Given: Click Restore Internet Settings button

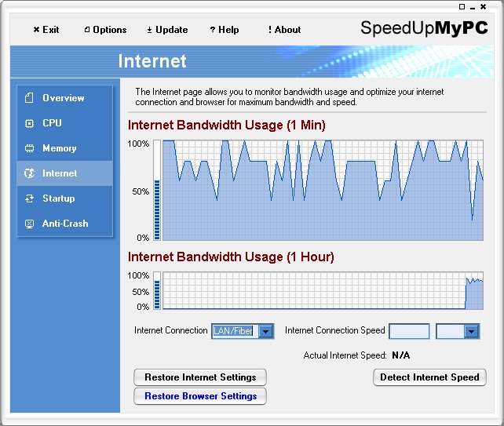Looking at the screenshot, I should pos(200,377).
